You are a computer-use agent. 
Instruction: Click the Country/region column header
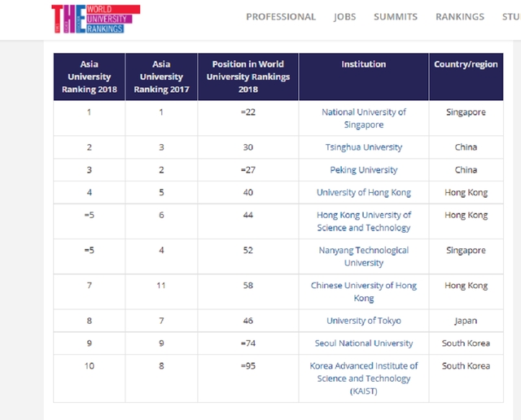coord(466,77)
